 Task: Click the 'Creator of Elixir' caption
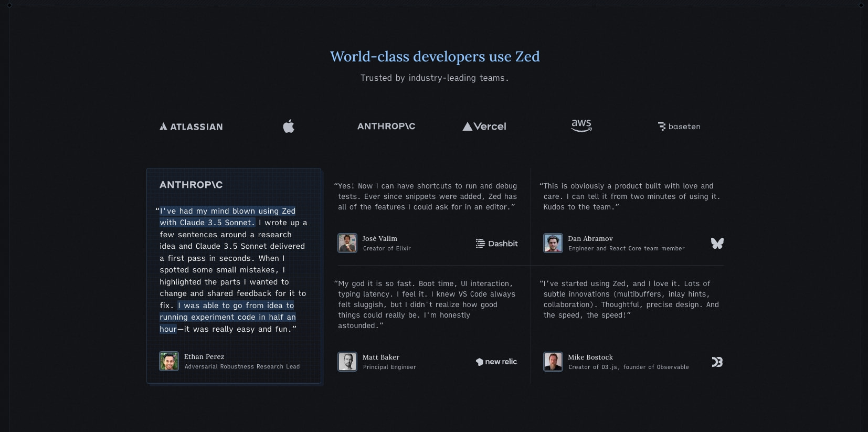[x=387, y=248]
